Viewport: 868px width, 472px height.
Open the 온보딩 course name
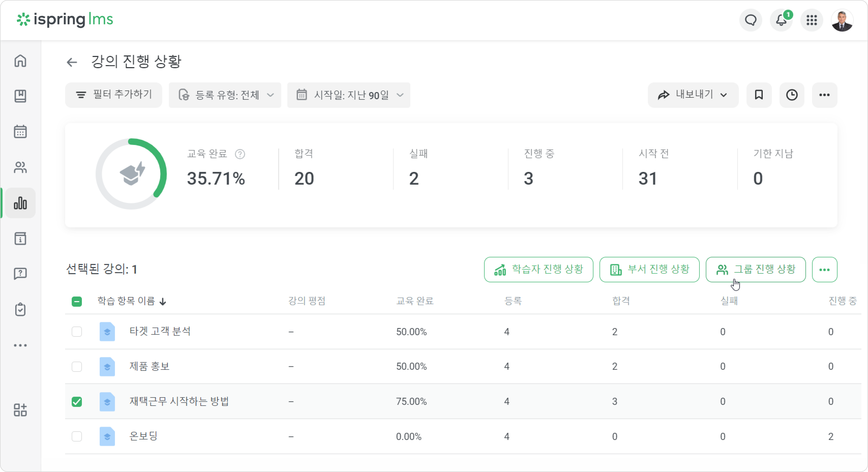coord(144,436)
